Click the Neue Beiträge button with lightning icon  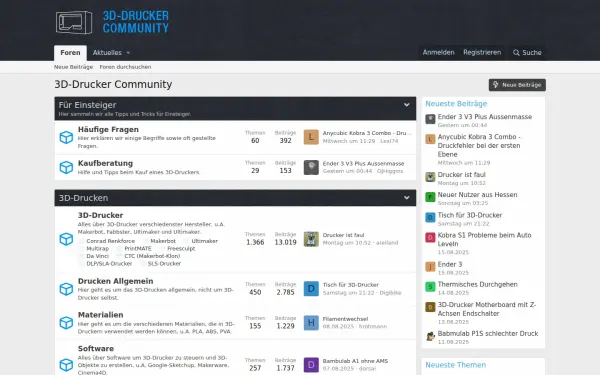[517, 85]
